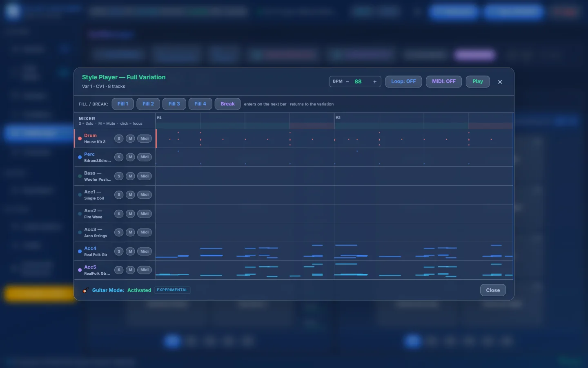Mute the Bass track
The width and height of the screenshot is (588, 368).
pyautogui.click(x=130, y=176)
